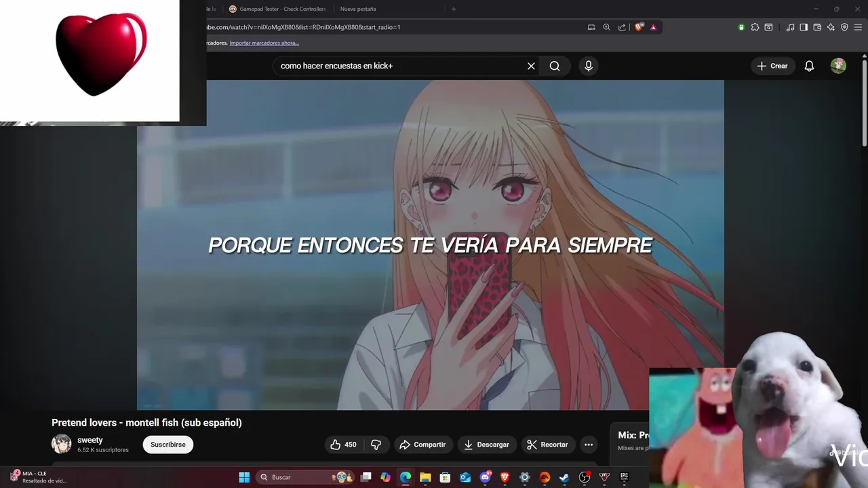
Task: Like the video with thumbs up
Action: pos(343,445)
